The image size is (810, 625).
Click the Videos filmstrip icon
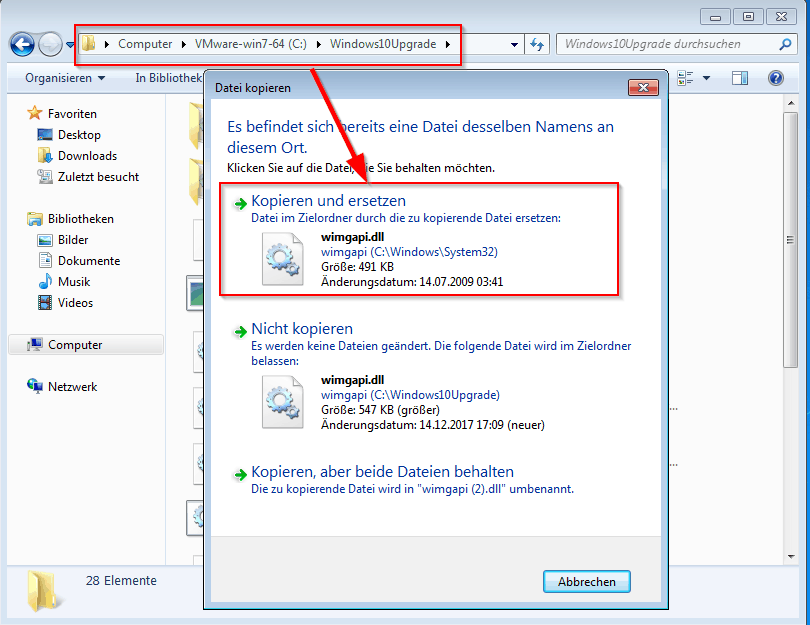[45, 303]
